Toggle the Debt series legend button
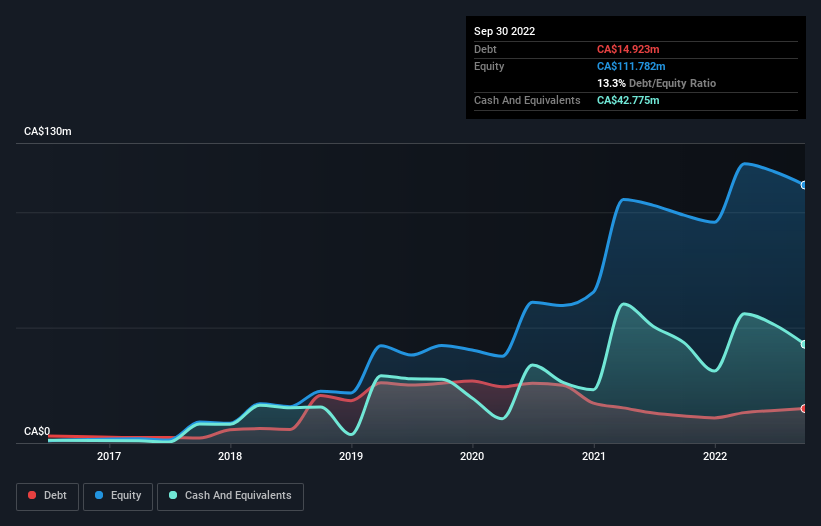 click(x=47, y=496)
